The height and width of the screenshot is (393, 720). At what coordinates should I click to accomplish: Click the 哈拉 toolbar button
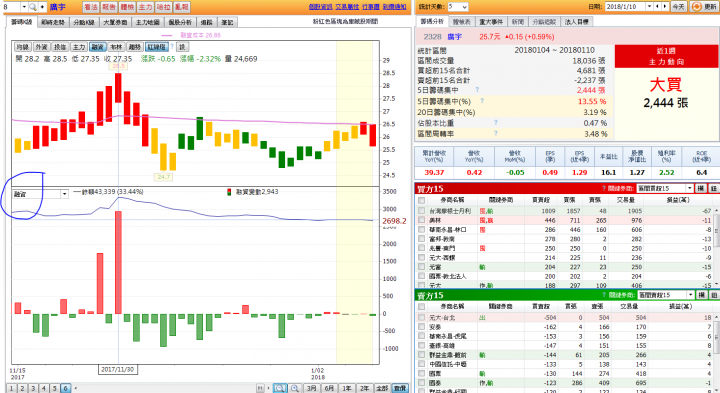click(x=163, y=7)
